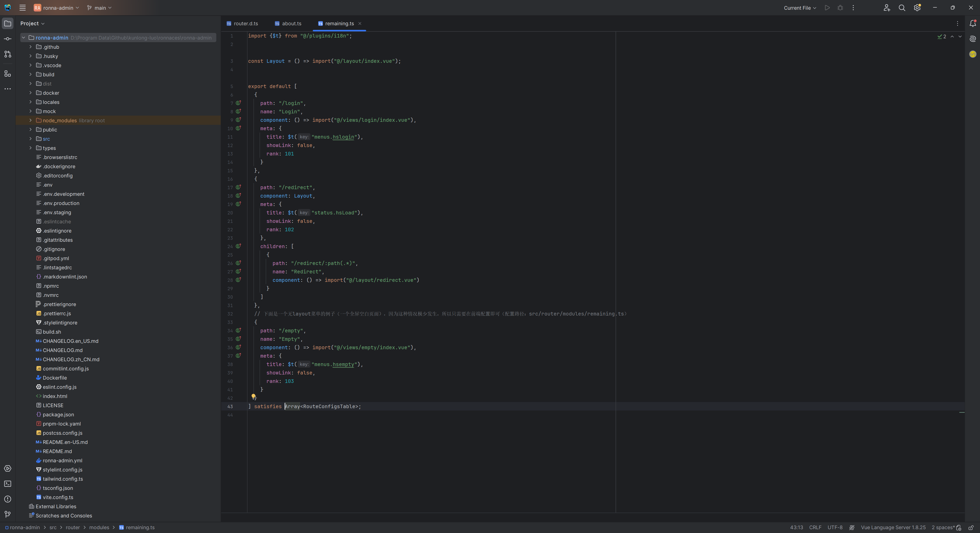Close the remaining.ts tab

click(x=360, y=23)
